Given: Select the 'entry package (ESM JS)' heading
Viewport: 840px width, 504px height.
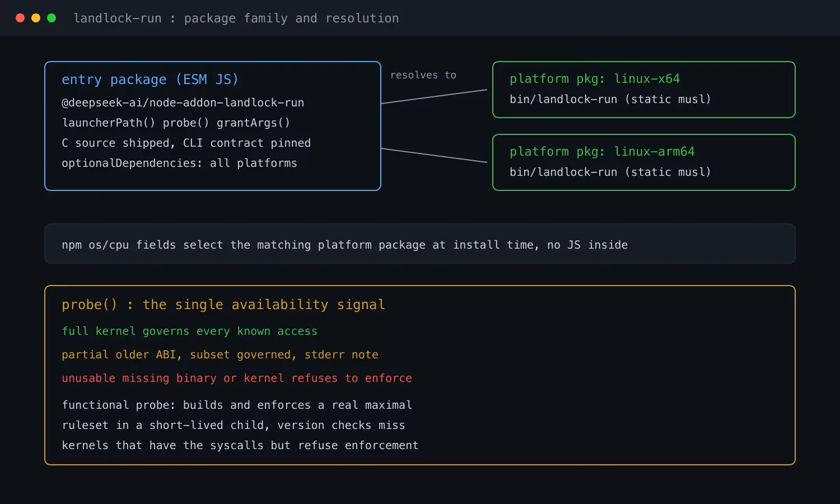Looking at the screenshot, I should [x=150, y=80].
